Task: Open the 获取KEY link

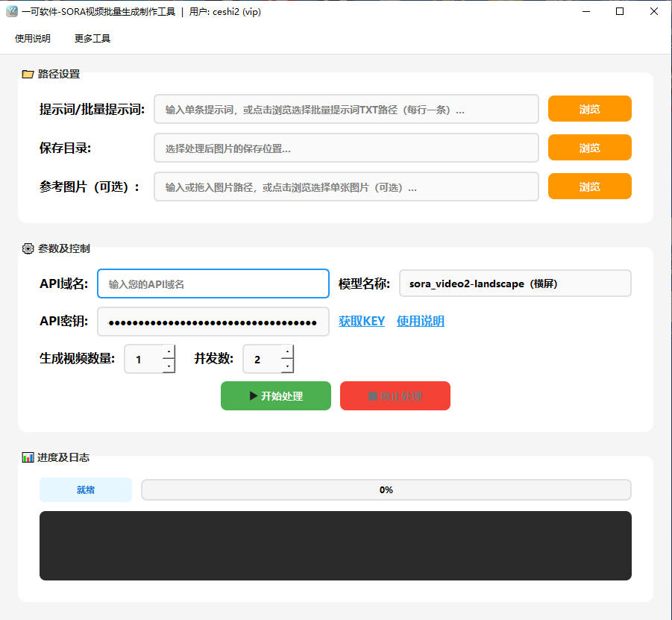Action: click(x=362, y=322)
